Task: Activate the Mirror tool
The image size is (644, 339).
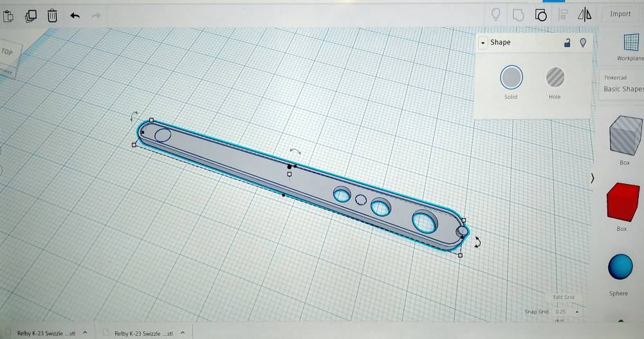Action: pos(584,15)
